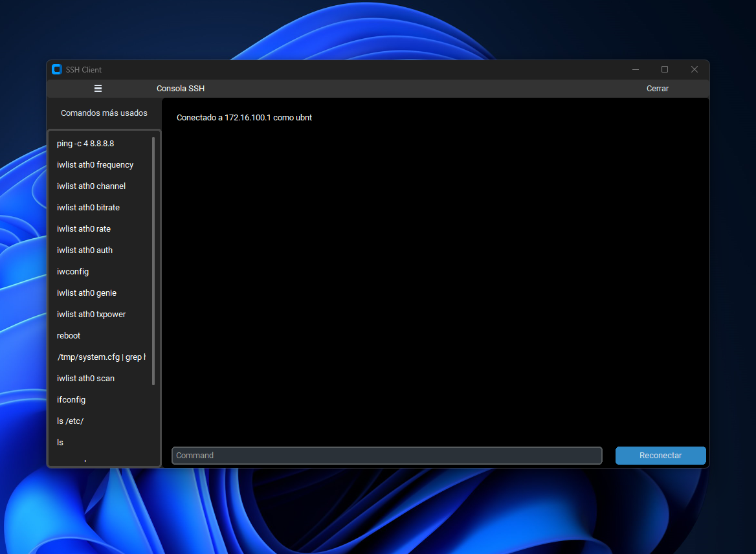Click the reboot command in list
The width and height of the screenshot is (756, 554).
(69, 336)
